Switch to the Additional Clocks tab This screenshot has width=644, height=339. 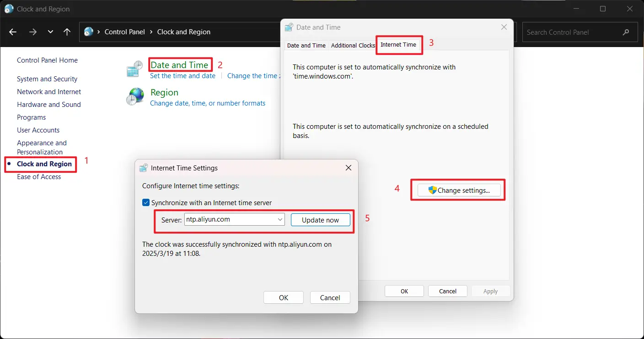(x=353, y=45)
